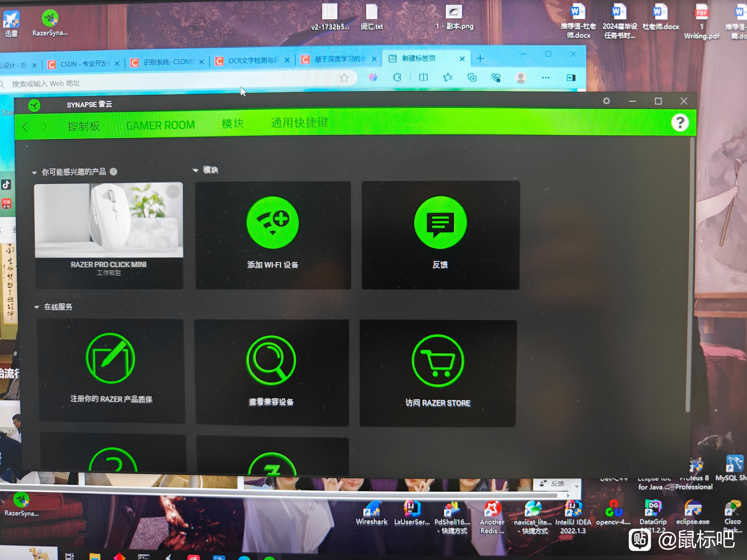The image size is (747, 560).
Task: Open Register your Razer product warranty icon
Action: [111, 358]
